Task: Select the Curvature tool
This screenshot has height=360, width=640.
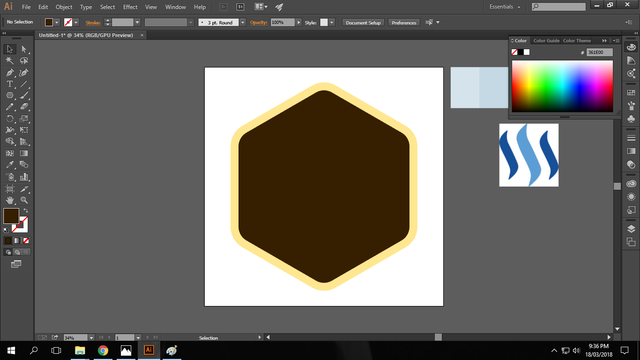Action: tap(24, 73)
